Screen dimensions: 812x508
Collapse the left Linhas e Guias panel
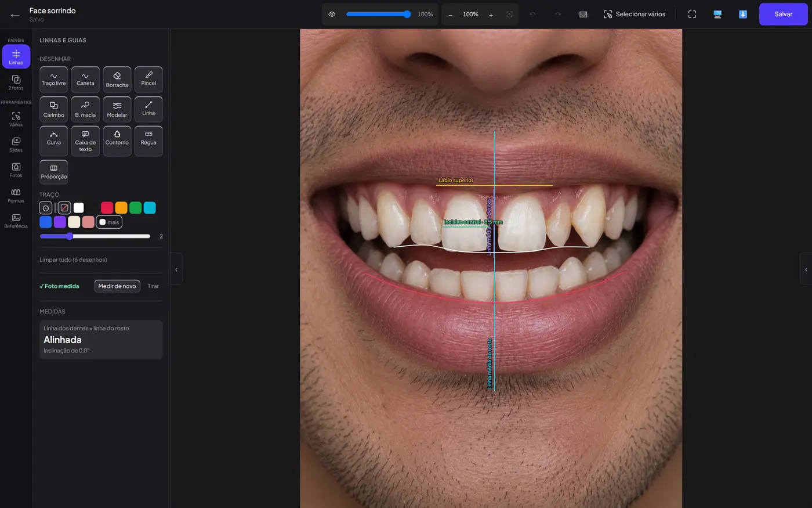pyautogui.click(x=176, y=269)
